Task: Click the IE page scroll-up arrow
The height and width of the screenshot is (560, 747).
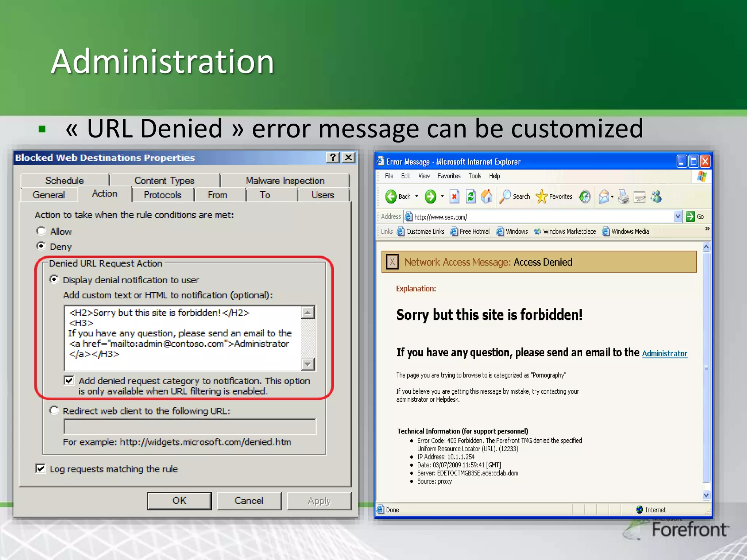Action: 707,247
